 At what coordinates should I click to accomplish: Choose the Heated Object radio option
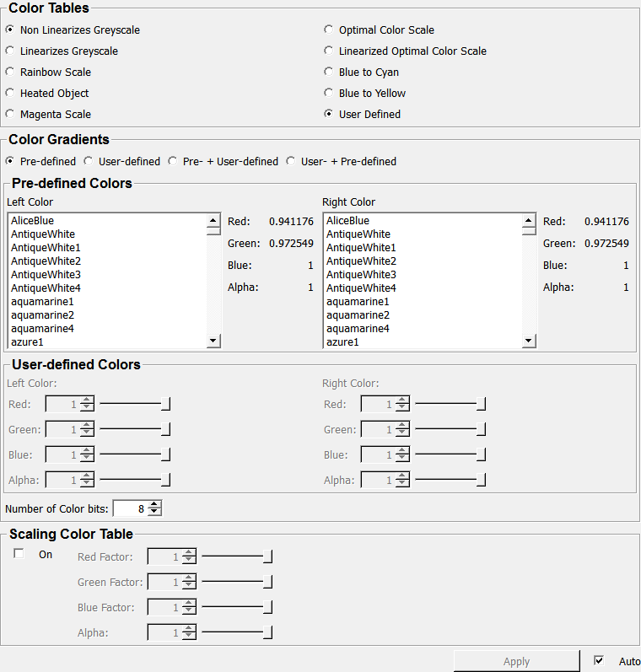10,94
